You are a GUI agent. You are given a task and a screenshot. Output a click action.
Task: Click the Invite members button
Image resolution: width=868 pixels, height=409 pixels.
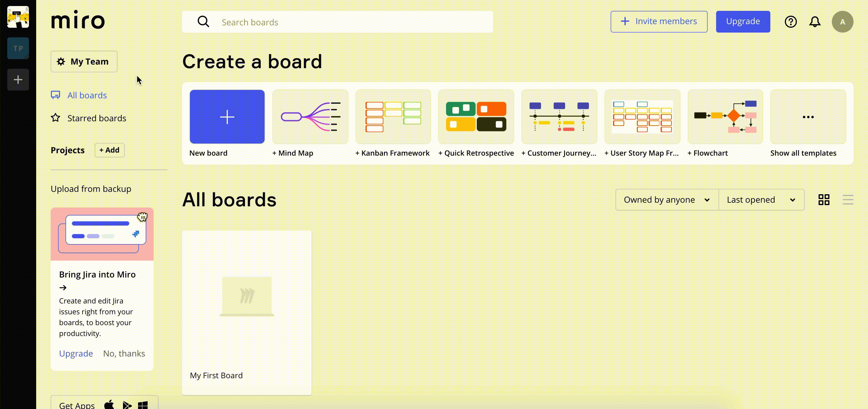coord(659,22)
